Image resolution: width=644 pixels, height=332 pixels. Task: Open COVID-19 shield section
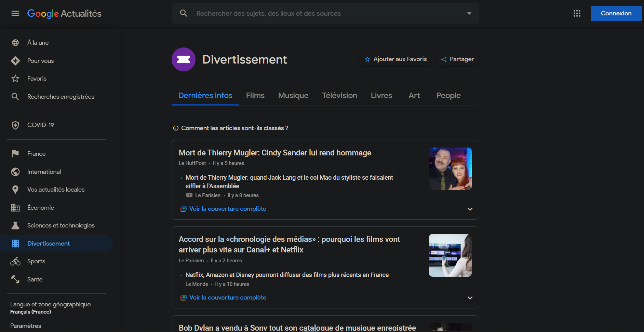click(x=15, y=125)
